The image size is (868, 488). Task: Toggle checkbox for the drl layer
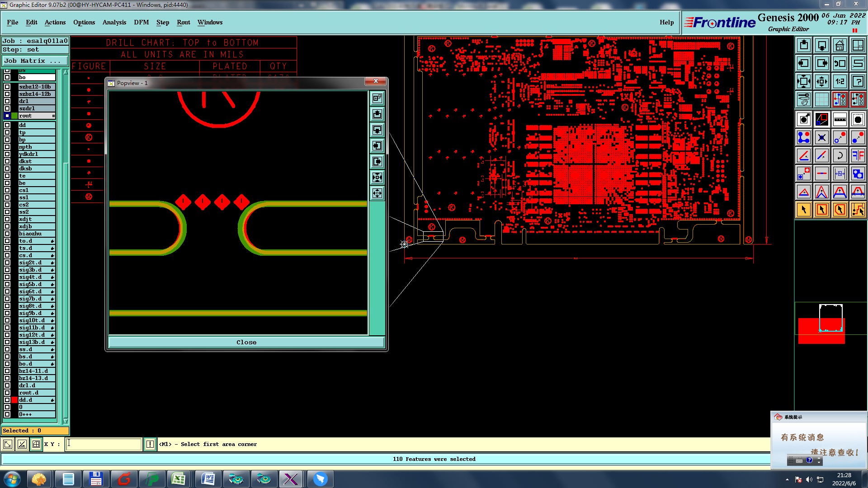tap(7, 101)
